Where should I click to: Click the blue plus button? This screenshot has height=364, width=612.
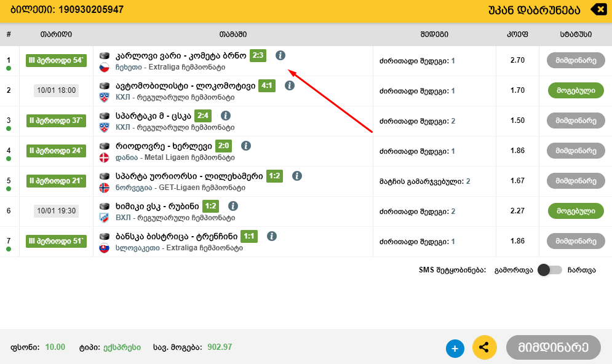(x=455, y=348)
